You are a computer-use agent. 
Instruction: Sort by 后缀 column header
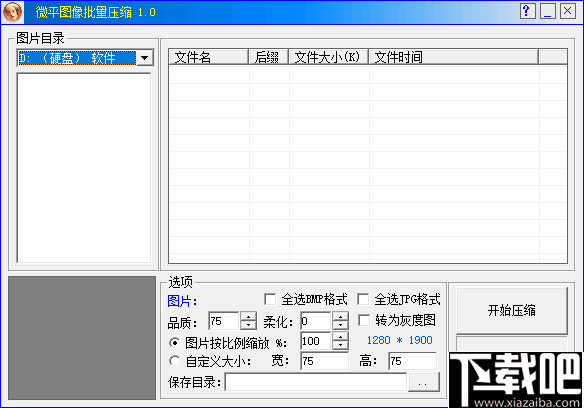pos(268,57)
